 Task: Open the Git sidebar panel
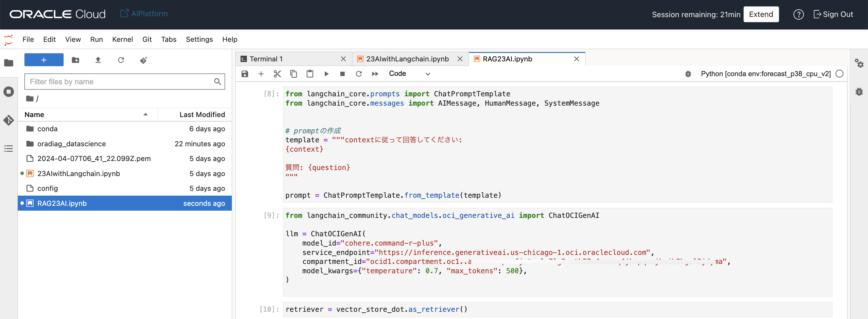(x=9, y=120)
